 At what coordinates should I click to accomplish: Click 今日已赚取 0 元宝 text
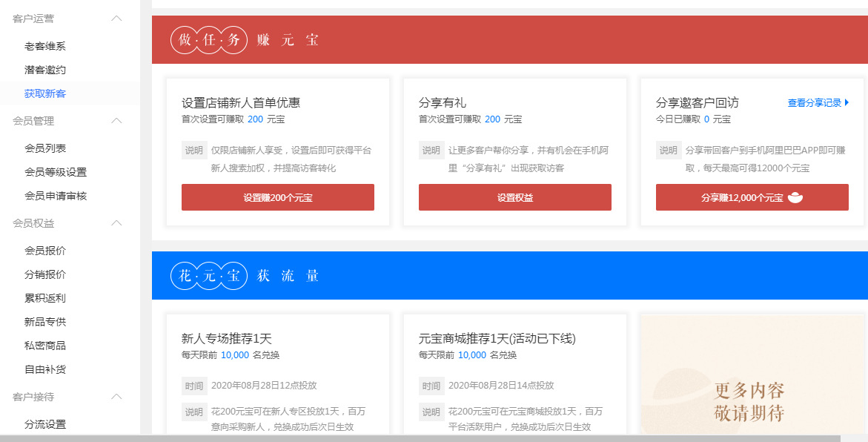(693, 119)
